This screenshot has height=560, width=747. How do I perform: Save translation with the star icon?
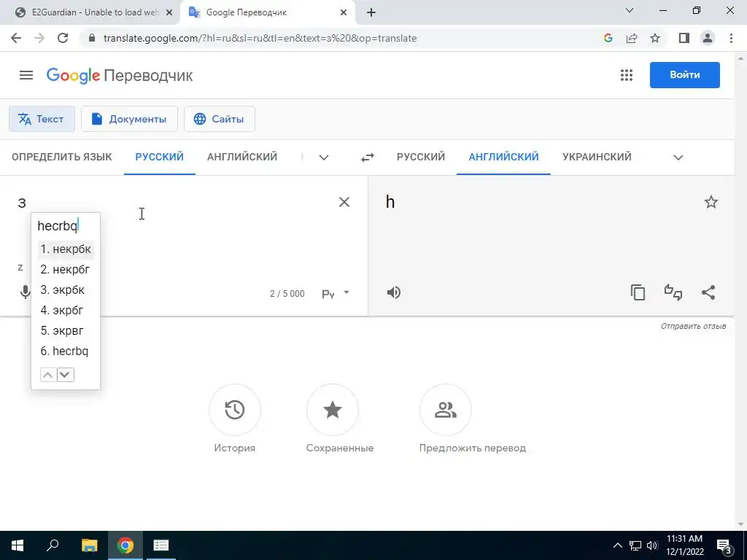[x=711, y=202]
